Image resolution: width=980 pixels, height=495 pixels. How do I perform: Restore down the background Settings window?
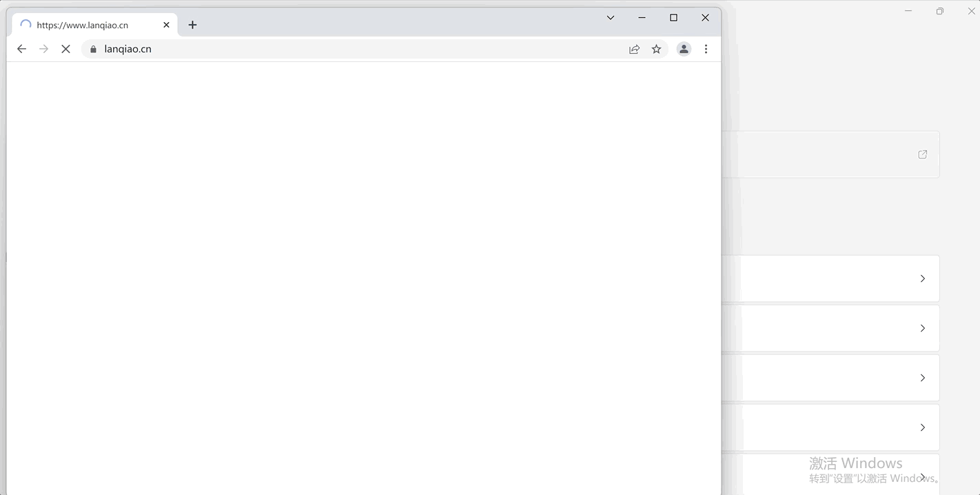940,11
